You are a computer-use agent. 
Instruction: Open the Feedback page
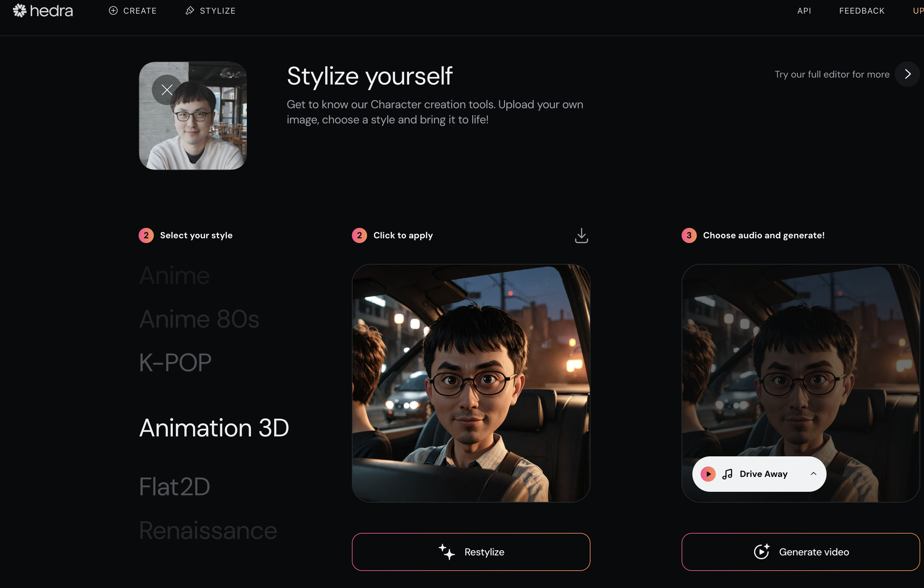click(861, 11)
